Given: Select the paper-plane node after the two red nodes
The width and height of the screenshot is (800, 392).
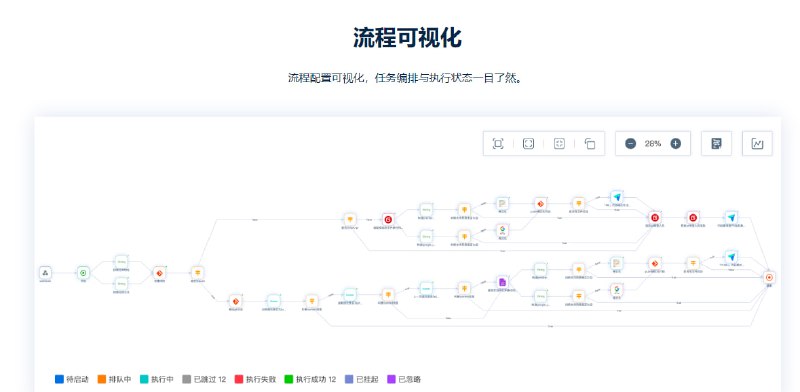Looking at the screenshot, I should (x=731, y=217).
